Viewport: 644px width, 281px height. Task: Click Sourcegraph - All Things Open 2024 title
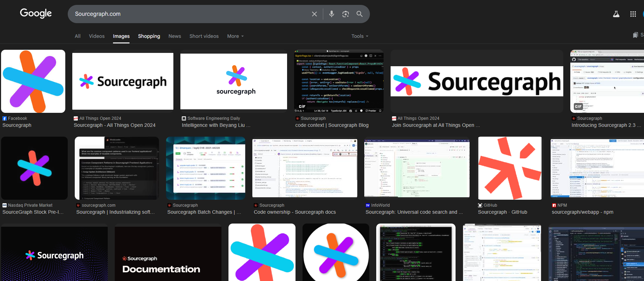point(114,125)
